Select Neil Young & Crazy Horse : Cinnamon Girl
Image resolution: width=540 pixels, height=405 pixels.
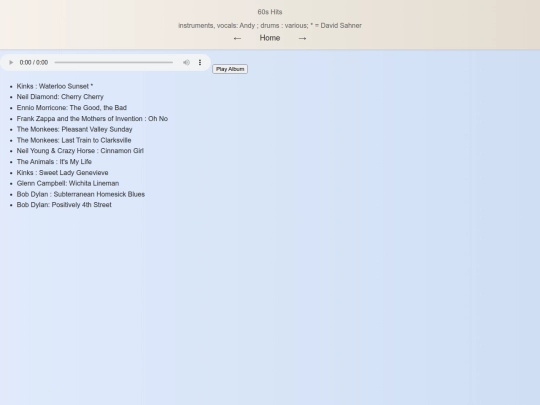click(x=80, y=151)
